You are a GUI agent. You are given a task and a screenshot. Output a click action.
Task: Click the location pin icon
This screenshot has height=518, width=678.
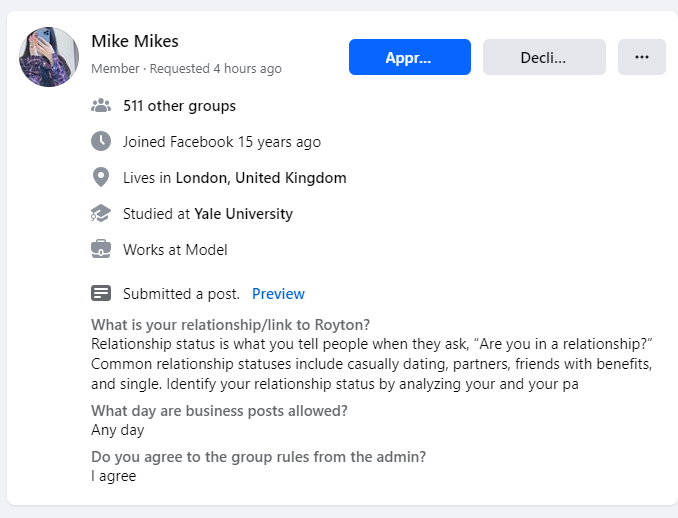coord(101,177)
